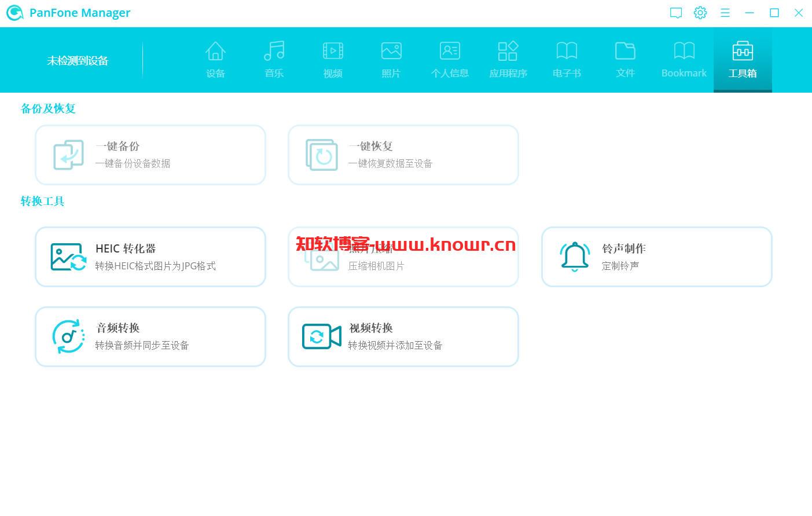
Task: Click 未检测到设备 device status text
Action: tap(78, 61)
